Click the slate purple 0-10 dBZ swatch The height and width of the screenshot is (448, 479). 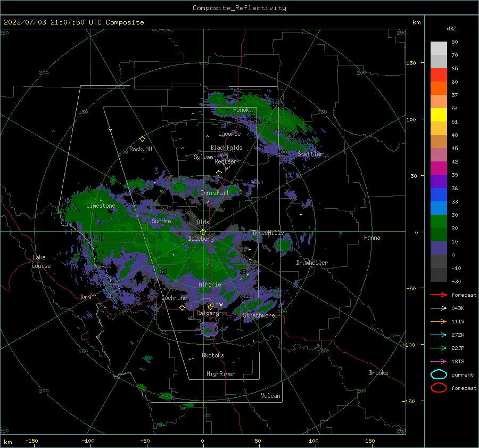(x=439, y=248)
